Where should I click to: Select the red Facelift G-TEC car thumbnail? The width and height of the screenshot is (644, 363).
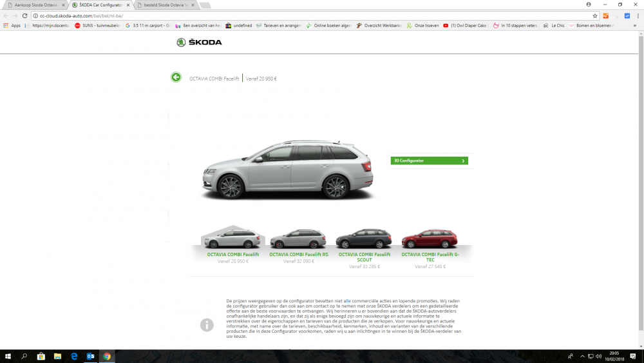coord(430,239)
